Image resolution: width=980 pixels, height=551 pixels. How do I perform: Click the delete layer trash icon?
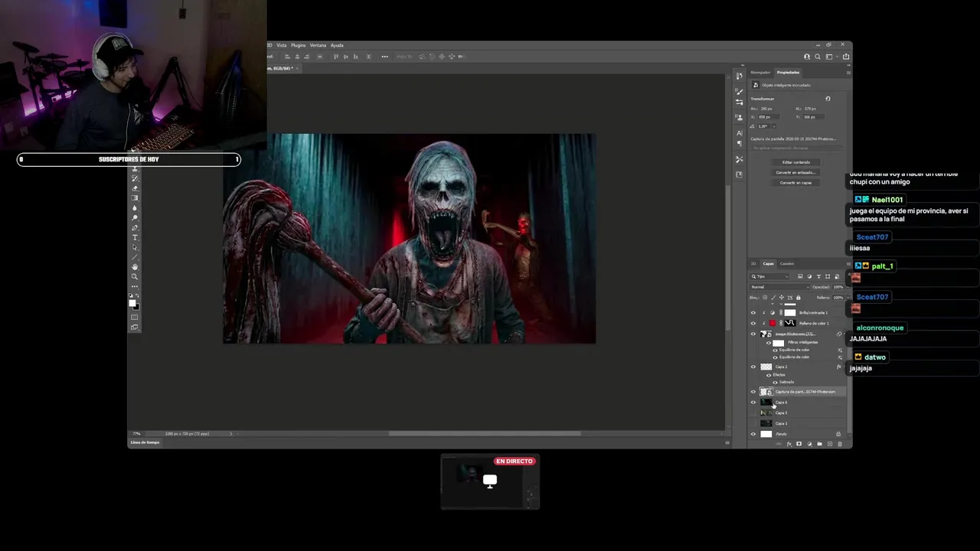tap(839, 444)
